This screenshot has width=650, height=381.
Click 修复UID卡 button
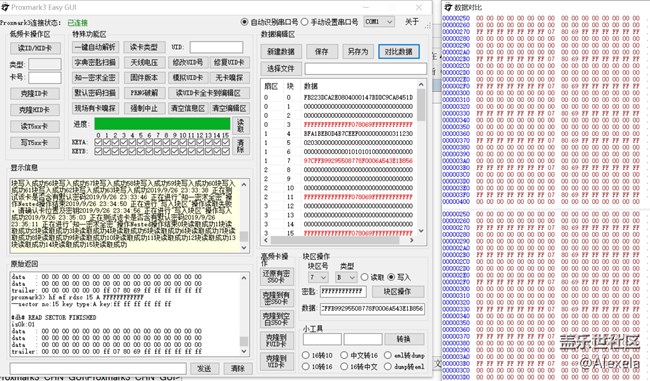tap(229, 63)
